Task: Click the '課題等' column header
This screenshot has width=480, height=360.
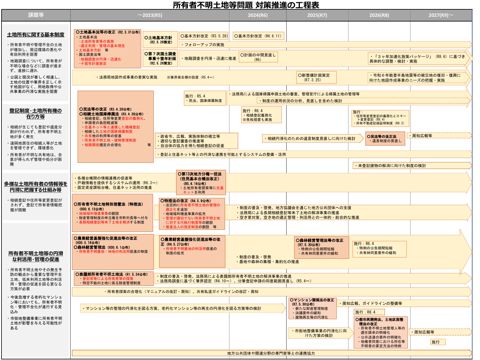Action: pyautogui.click(x=36, y=15)
